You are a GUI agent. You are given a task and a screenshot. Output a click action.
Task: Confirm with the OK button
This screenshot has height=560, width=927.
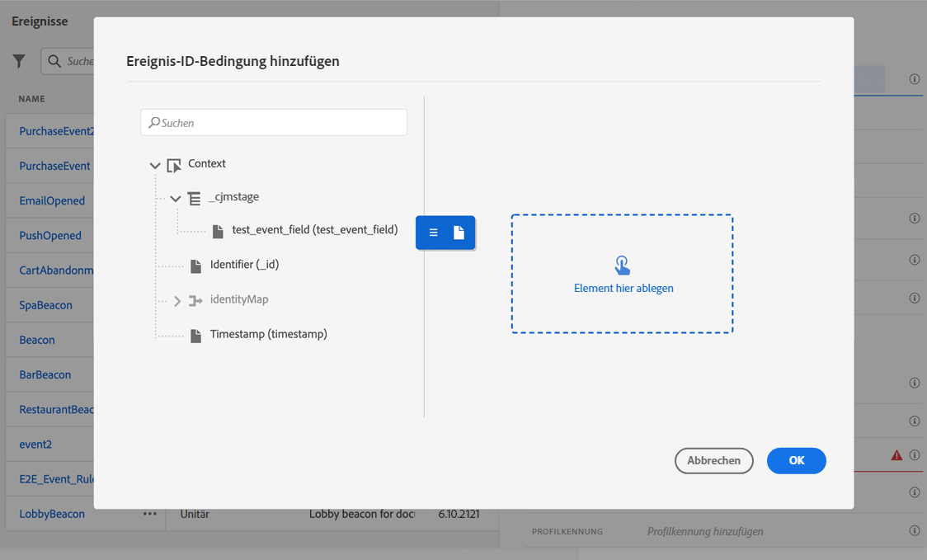pyautogui.click(x=797, y=461)
